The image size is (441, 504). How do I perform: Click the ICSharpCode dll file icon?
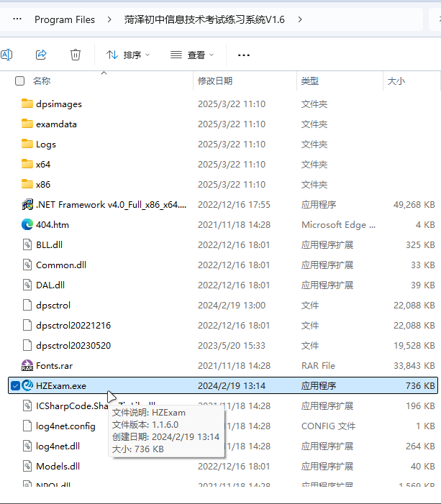27,406
